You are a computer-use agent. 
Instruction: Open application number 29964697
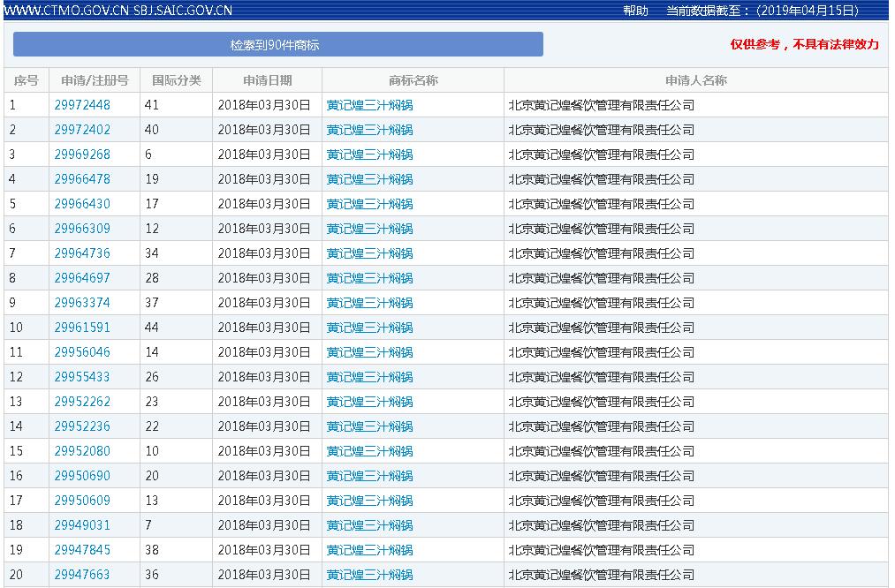tap(82, 278)
